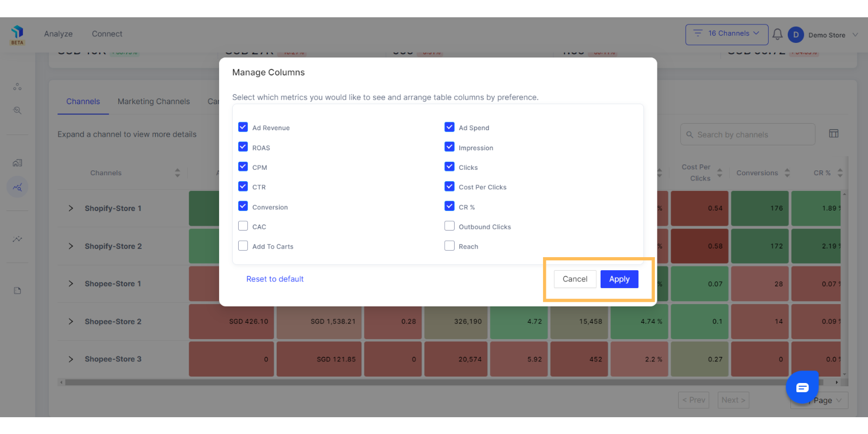Image resolution: width=868 pixels, height=434 pixels.
Task: Click the blue D user avatar
Action: point(796,35)
